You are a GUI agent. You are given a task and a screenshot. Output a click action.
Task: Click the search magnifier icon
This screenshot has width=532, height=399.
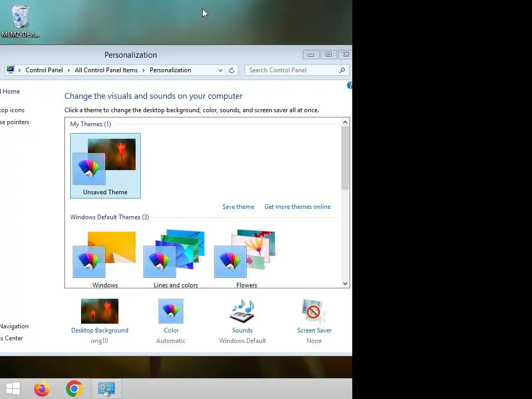point(342,70)
